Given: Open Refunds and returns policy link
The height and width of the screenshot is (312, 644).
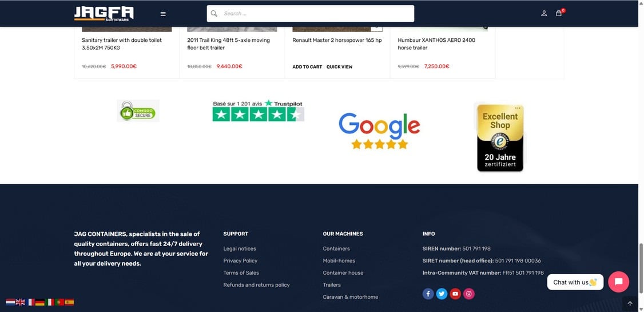Looking at the screenshot, I should pyautogui.click(x=256, y=285).
